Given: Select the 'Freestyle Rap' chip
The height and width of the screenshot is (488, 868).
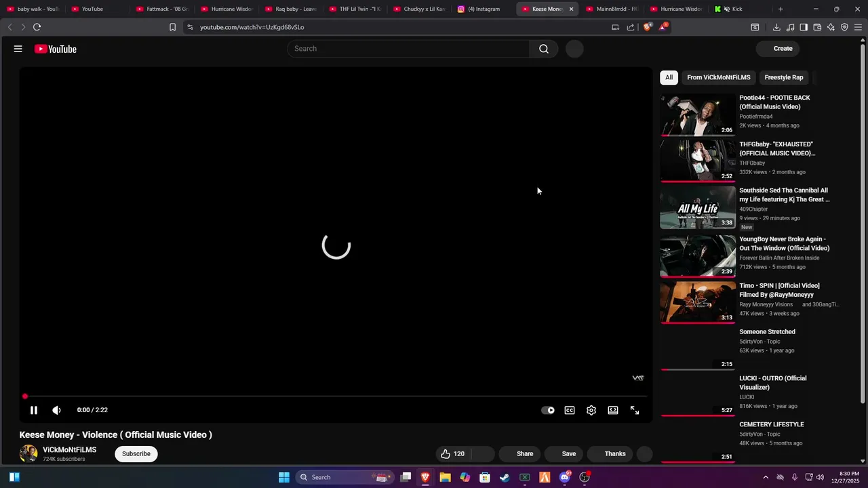Looking at the screenshot, I should [x=784, y=77].
